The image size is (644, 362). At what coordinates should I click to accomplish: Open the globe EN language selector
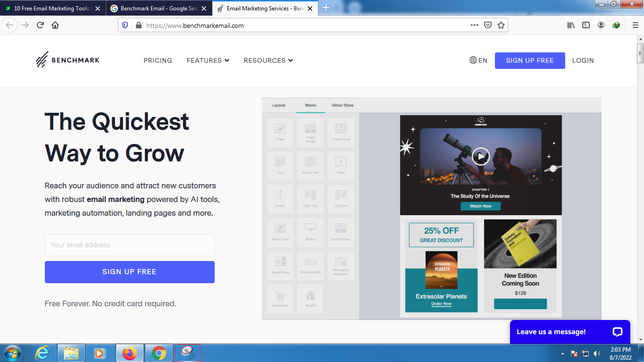click(478, 60)
